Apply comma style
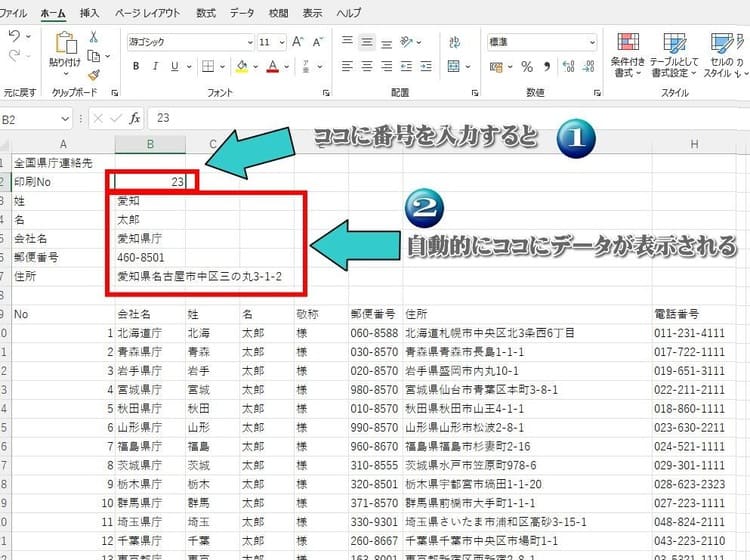Screen dimensions: 750x560 (547, 67)
